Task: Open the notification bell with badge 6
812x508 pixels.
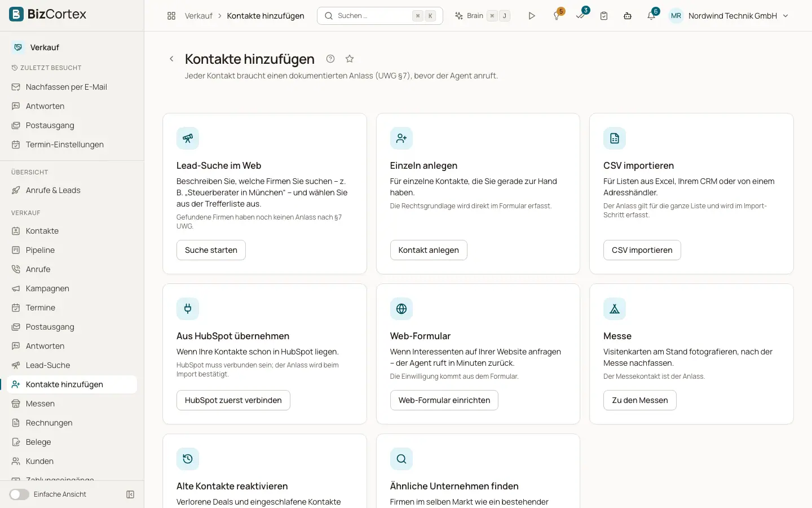Action: point(652,15)
